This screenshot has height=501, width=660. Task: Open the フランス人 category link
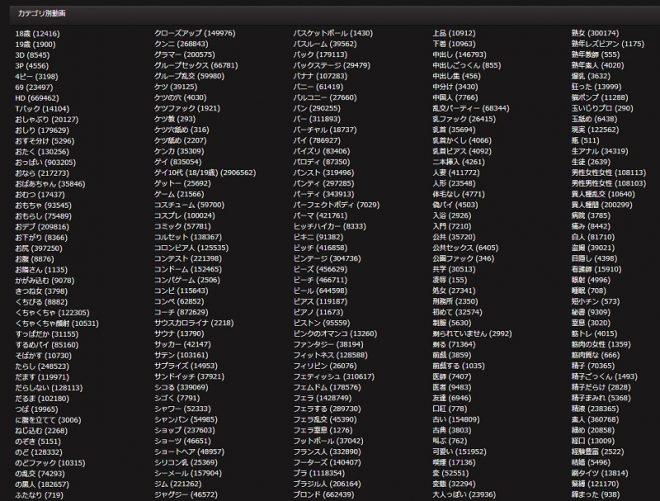pyautogui.click(x=311, y=452)
